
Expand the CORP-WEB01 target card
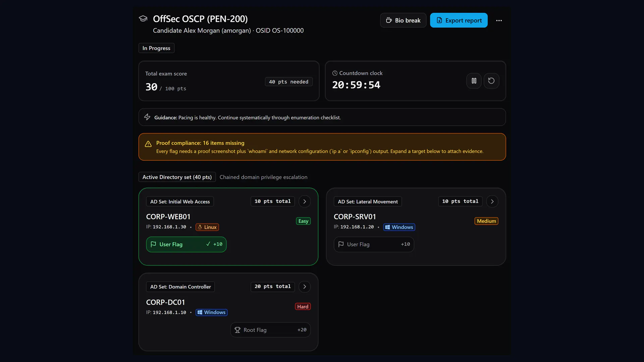305,201
